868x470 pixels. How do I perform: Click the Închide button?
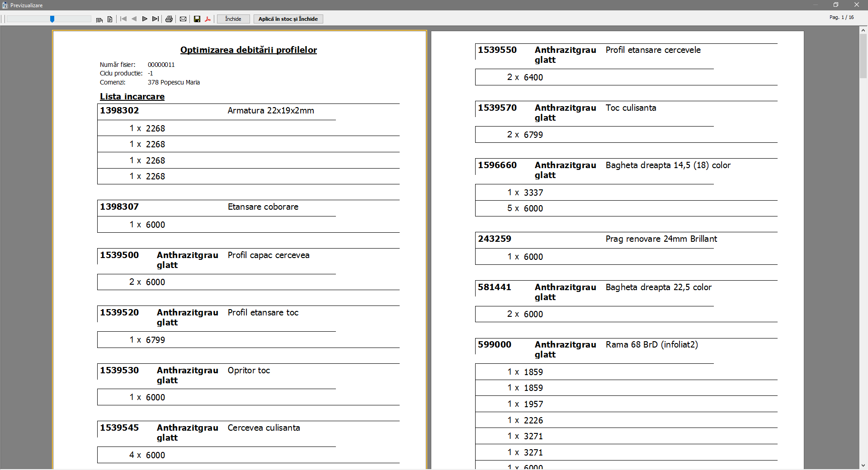coord(233,19)
